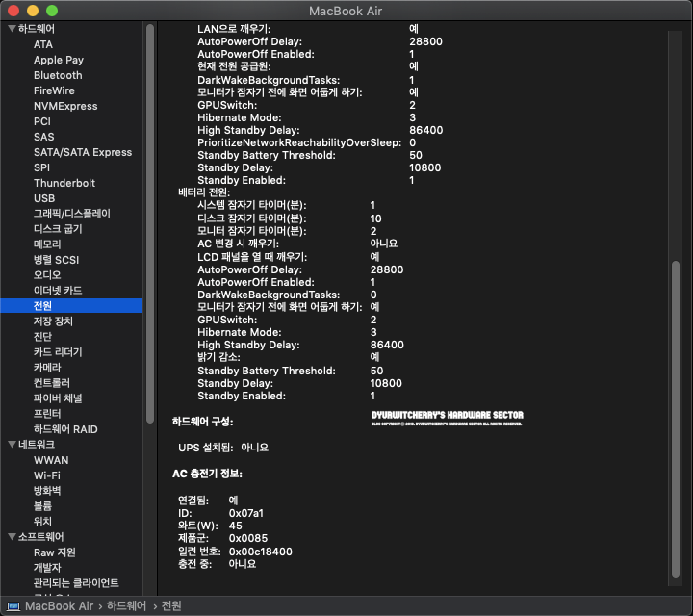Collapse the 하드웨어 section triangle

[12, 29]
